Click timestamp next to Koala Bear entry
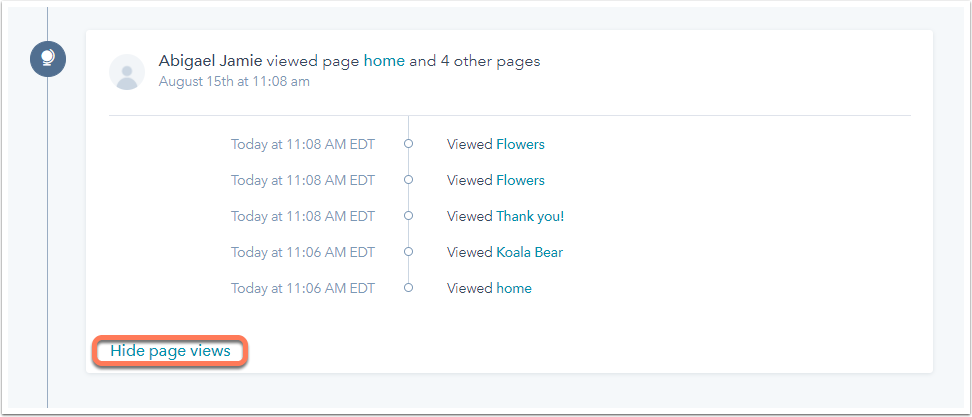The height and width of the screenshot is (417, 972). (303, 252)
